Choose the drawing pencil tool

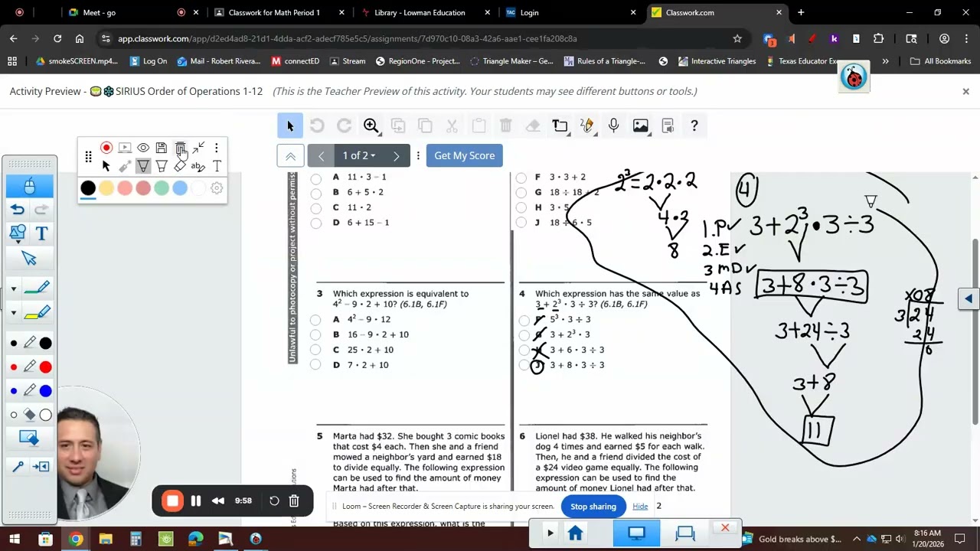pyautogui.click(x=587, y=126)
